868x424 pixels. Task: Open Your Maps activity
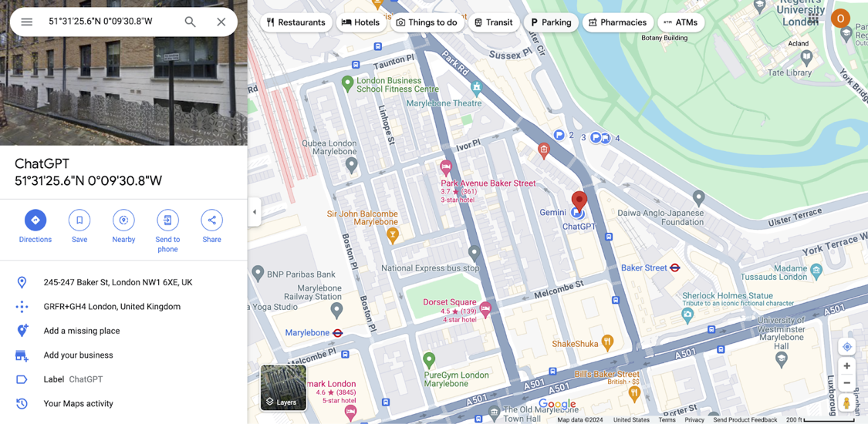(x=123, y=404)
